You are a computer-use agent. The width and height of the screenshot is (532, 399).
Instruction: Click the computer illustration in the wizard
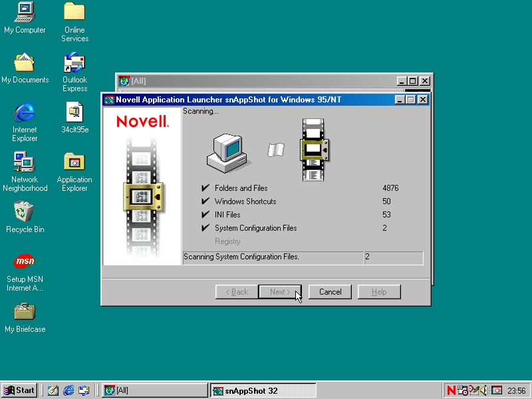227,153
